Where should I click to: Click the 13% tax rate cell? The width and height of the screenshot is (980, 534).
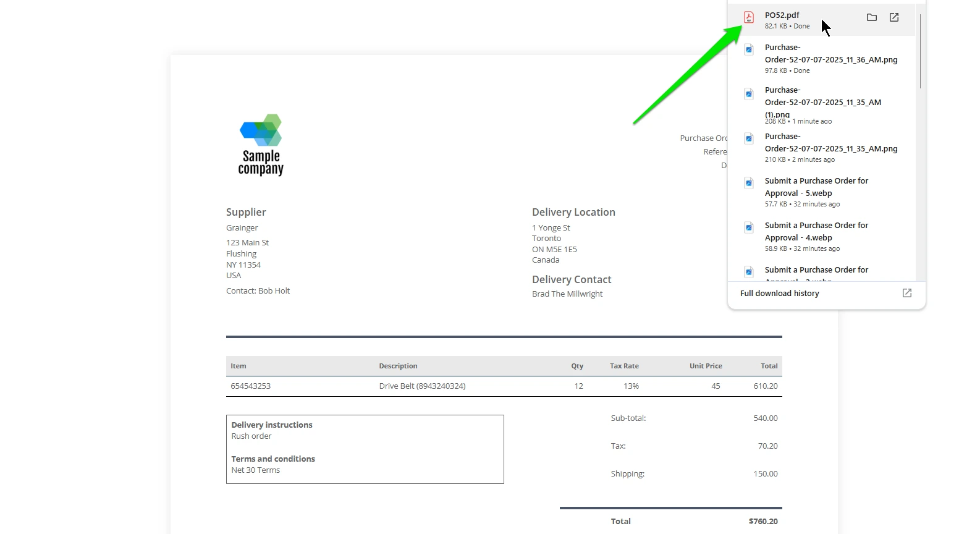(x=631, y=386)
